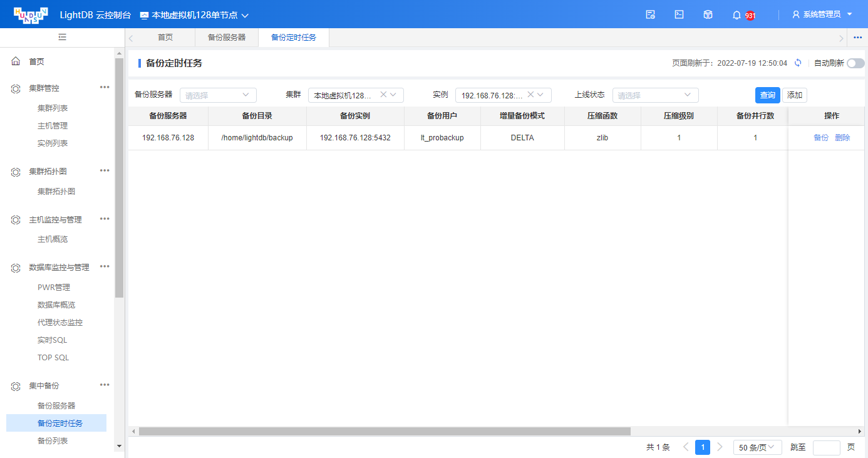Open the 实例 dropdown
868x458 pixels.
[x=503, y=95]
